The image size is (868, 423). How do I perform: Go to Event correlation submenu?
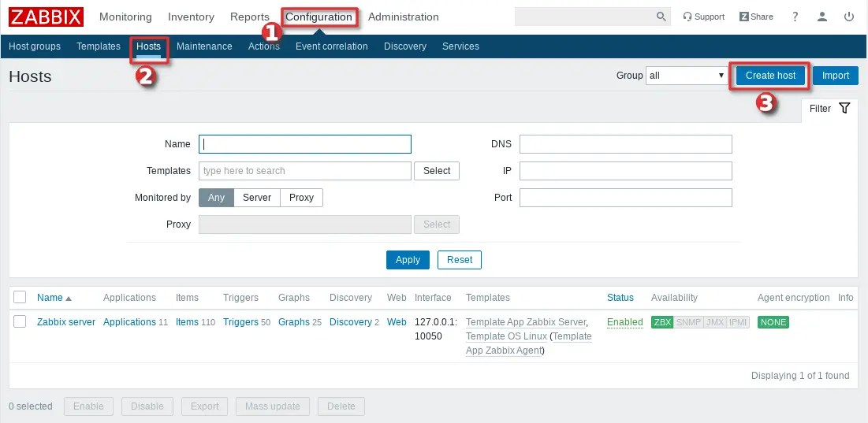pos(332,46)
